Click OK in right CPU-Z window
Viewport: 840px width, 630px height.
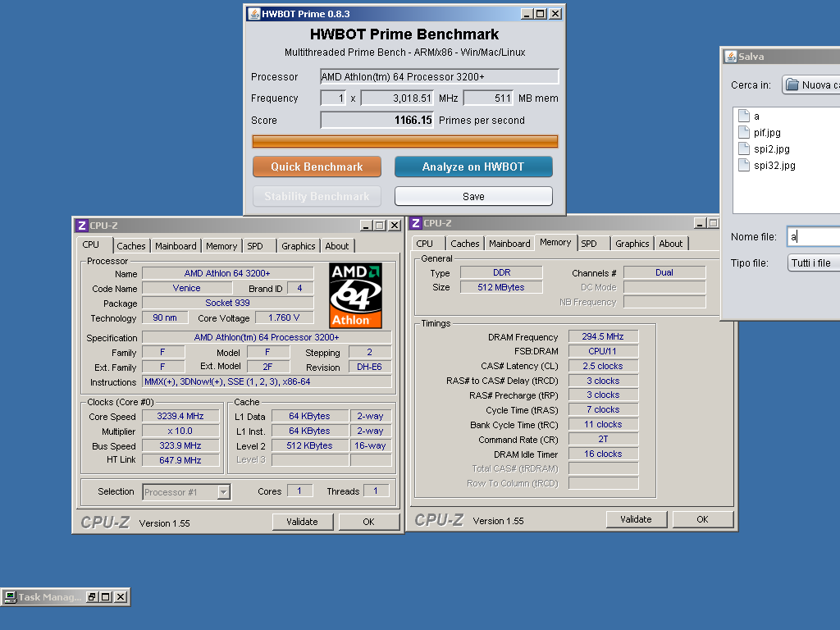click(702, 519)
